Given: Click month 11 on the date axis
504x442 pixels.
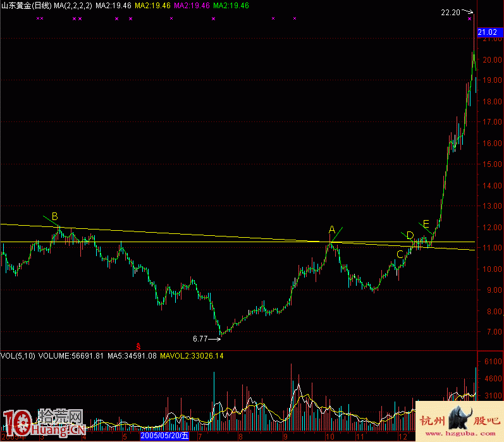Looking at the screenshot, I should (x=360, y=437).
